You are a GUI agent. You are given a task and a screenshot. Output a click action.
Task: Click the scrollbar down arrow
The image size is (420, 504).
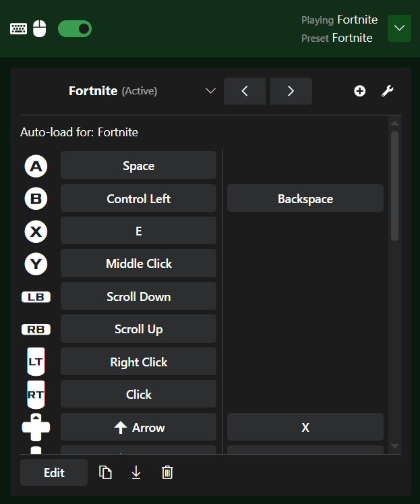[x=394, y=446]
